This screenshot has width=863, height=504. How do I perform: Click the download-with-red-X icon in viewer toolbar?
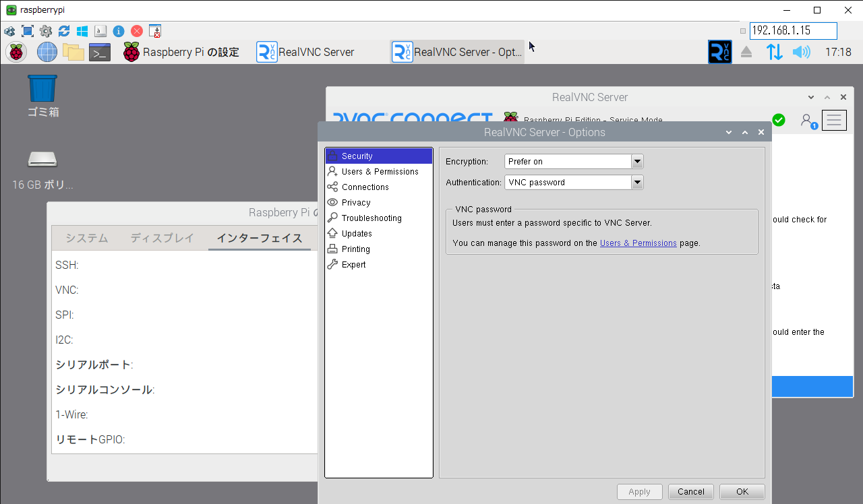coord(155,31)
